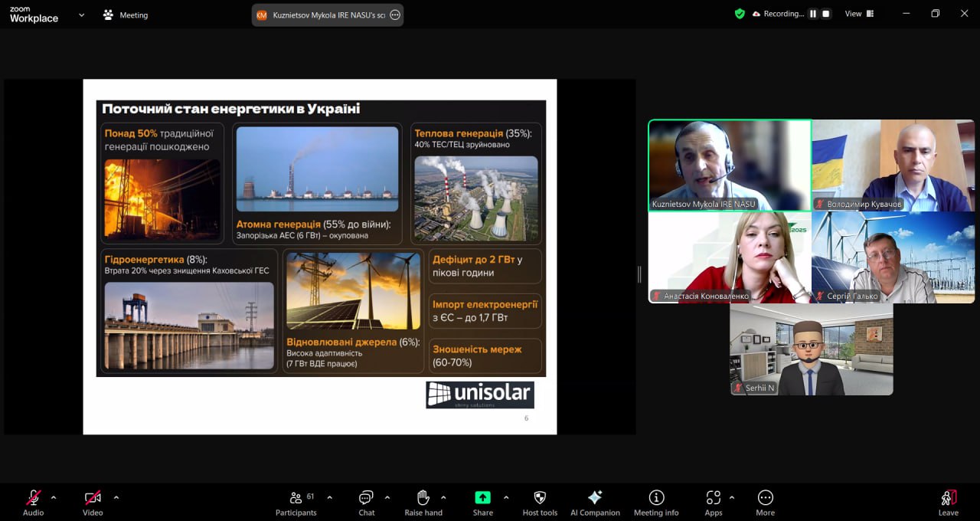Stop the recording
This screenshot has height=521, width=980.
coord(825,14)
